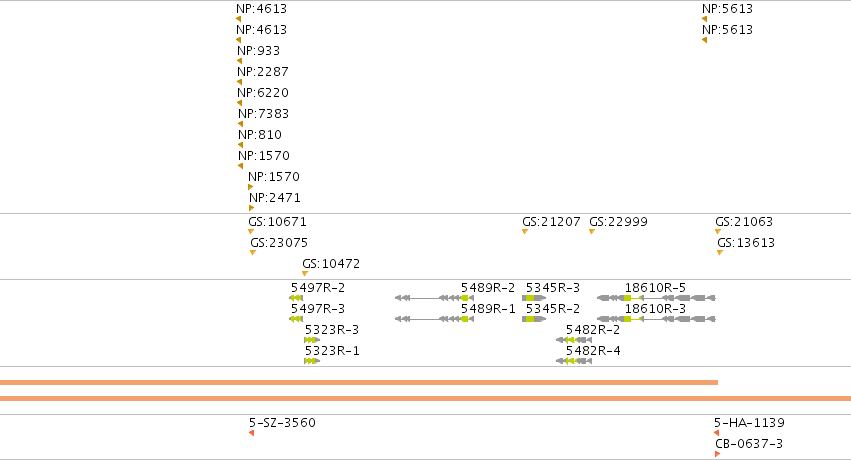Select the 5489R-2 transcript gene glyph
851x460 pixels.
point(435,298)
